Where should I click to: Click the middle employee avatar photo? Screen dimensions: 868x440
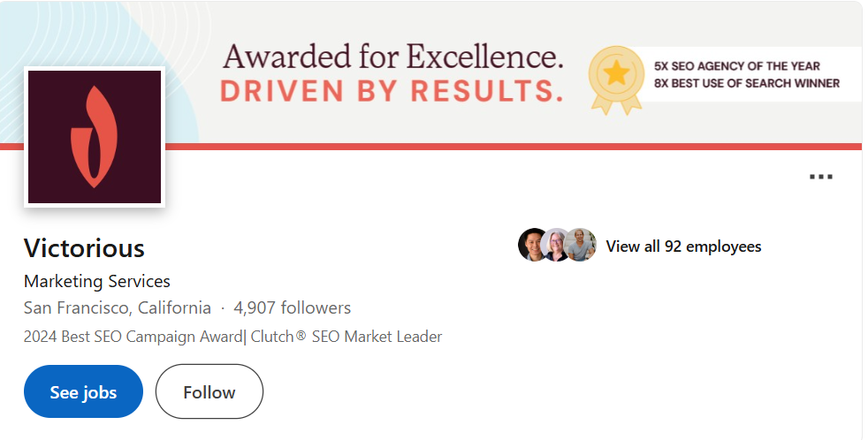point(557,246)
